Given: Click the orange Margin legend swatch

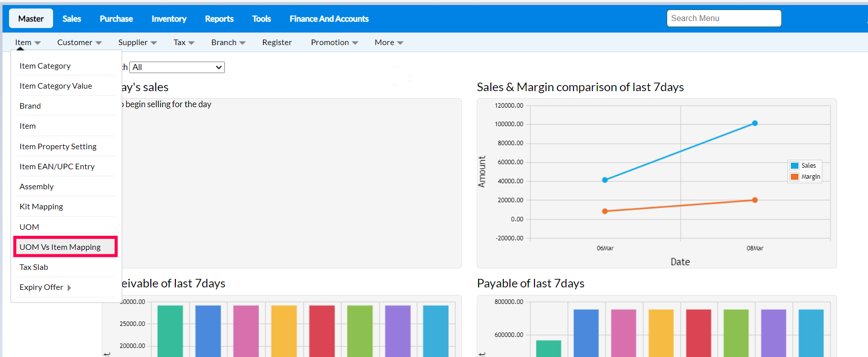Looking at the screenshot, I should pos(794,177).
